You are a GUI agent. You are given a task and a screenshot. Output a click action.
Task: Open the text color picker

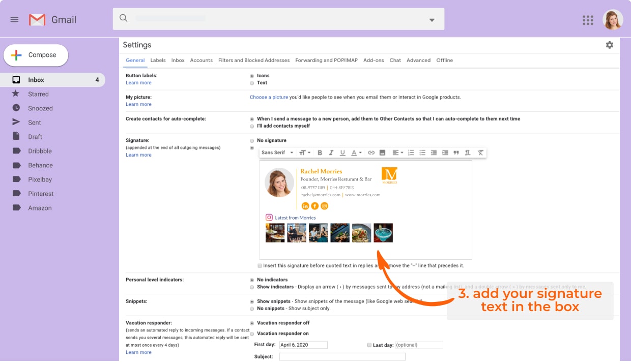pyautogui.click(x=356, y=153)
